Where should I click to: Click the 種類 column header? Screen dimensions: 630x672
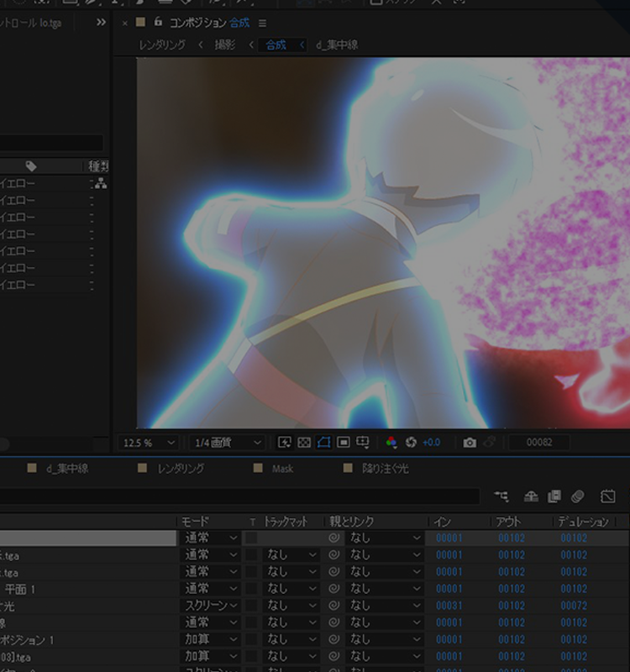coord(98,166)
